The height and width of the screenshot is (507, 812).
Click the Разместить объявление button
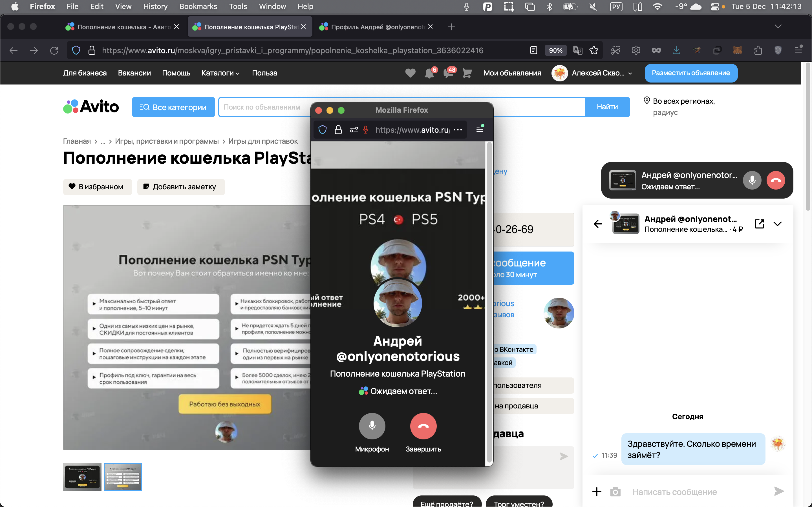[x=690, y=73]
